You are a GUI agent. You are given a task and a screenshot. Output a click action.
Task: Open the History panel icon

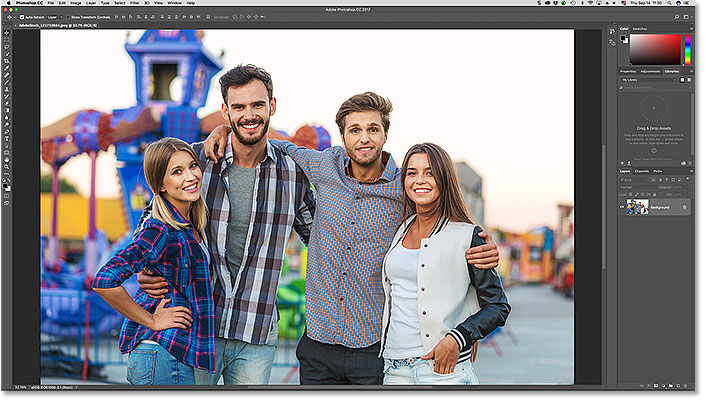point(612,31)
